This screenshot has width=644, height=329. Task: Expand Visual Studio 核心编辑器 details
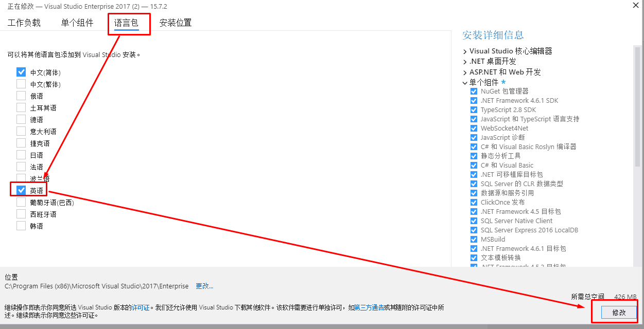point(465,51)
